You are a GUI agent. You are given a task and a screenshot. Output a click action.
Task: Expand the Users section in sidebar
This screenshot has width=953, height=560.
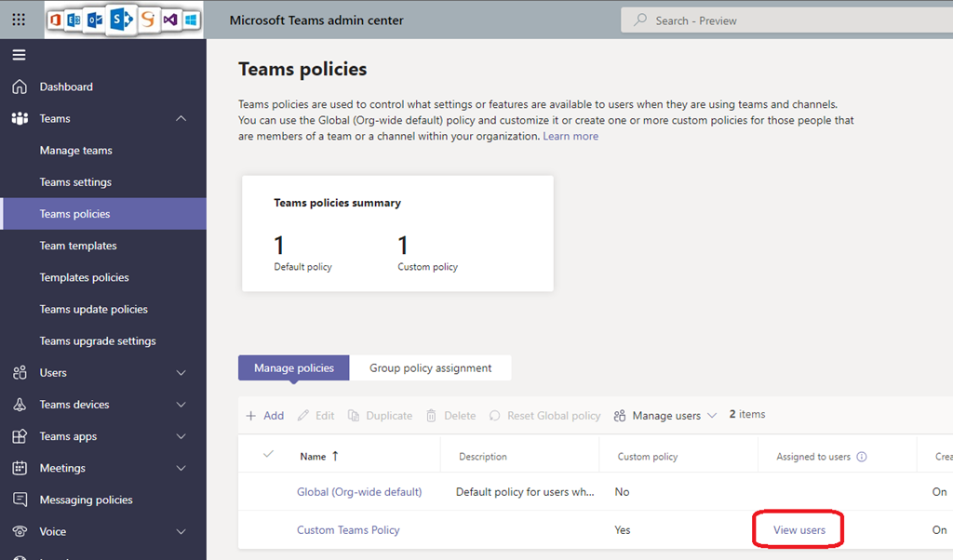click(181, 373)
